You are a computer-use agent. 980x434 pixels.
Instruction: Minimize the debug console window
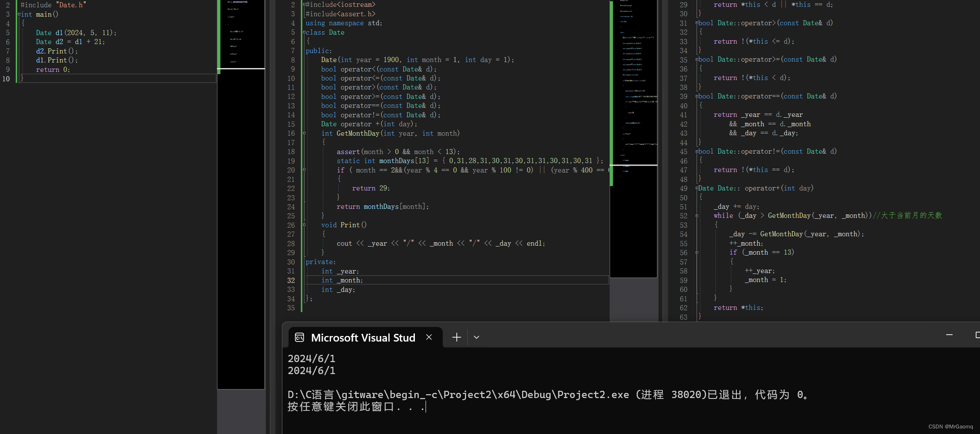(x=949, y=335)
